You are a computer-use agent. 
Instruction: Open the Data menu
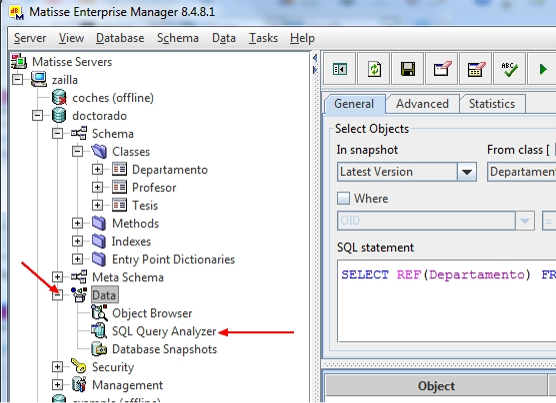click(224, 38)
